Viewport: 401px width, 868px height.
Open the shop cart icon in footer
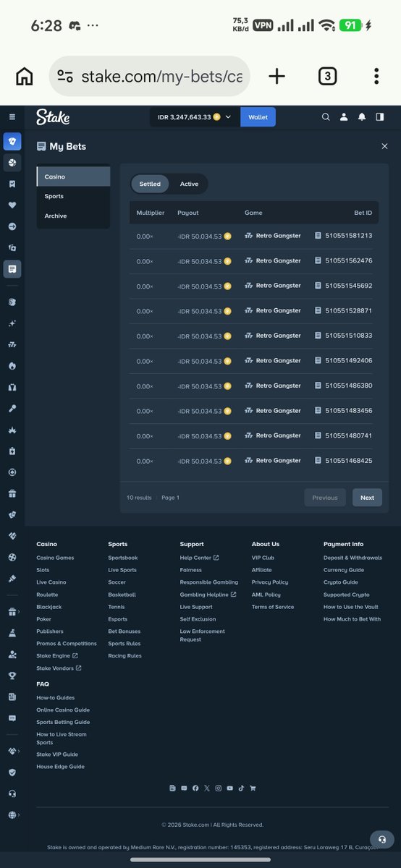pos(253,788)
